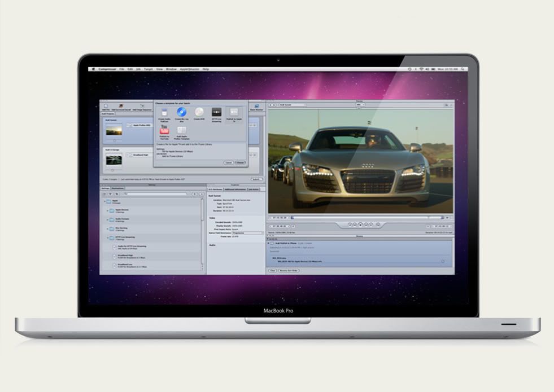Select the Create DVD template icon
The width and height of the screenshot is (554, 392).
[199, 112]
